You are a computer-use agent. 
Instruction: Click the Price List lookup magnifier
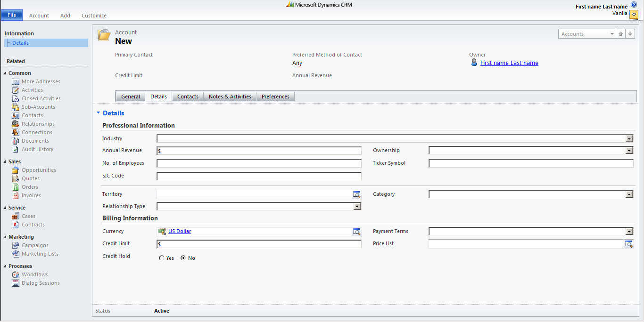pyautogui.click(x=629, y=243)
